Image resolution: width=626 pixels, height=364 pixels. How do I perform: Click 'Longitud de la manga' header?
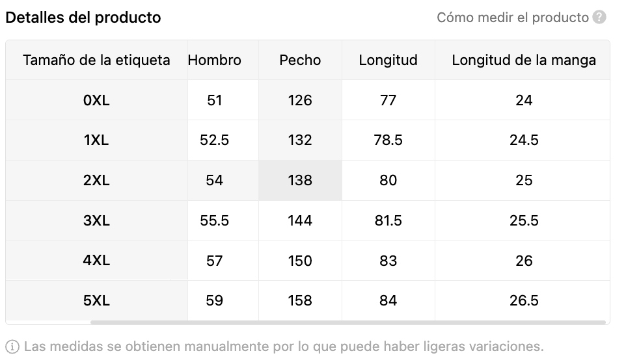coord(524,60)
